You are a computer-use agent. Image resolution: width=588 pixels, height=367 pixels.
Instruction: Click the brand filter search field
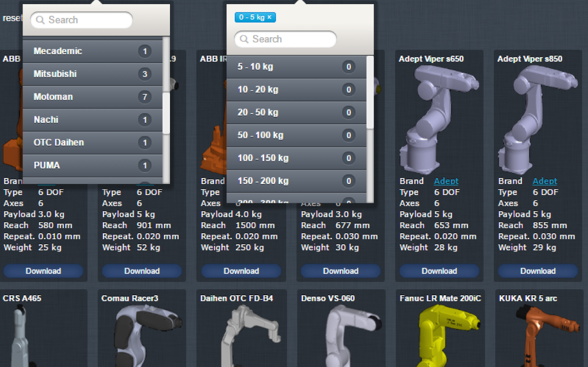pyautogui.click(x=81, y=20)
